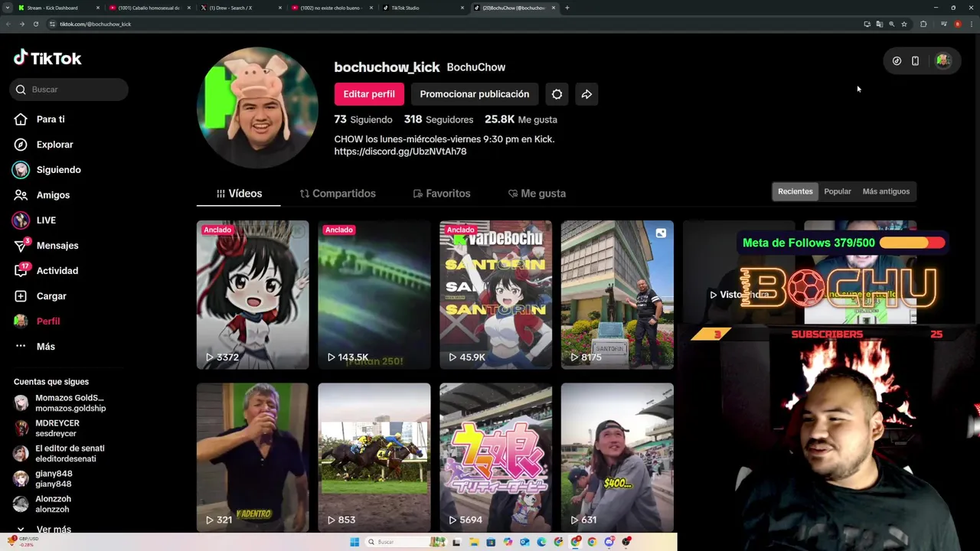Image resolution: width=980 pixels, height=551 pixels.
Task: Open MDREYCER followed account
Action: [x=47, y=429]
